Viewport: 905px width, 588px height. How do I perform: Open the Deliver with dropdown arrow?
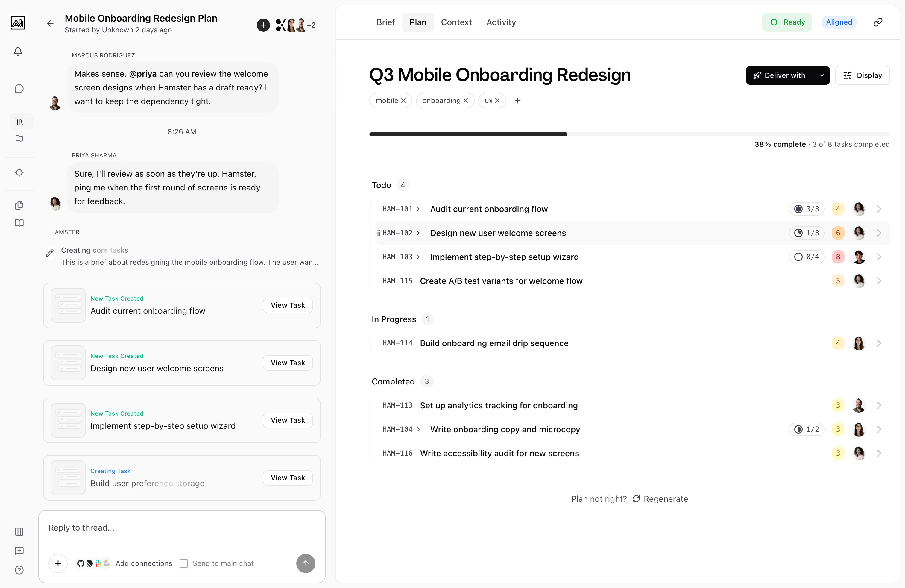click(822, 75)
